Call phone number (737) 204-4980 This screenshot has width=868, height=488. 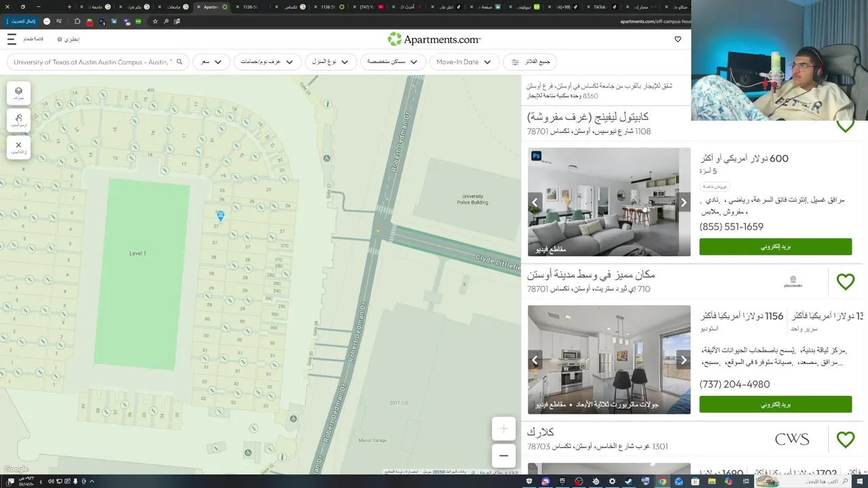[x=734, y=384]
